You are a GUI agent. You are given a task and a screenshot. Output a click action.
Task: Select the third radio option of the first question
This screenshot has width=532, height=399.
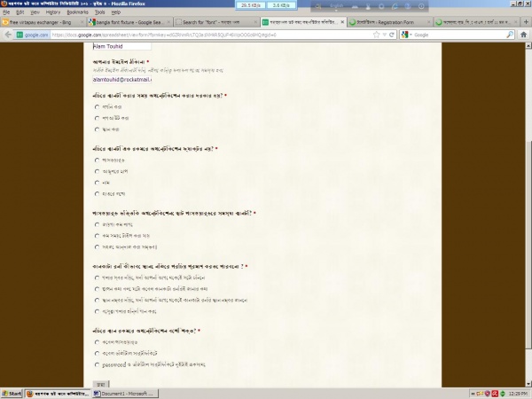[x=97, y=129]
